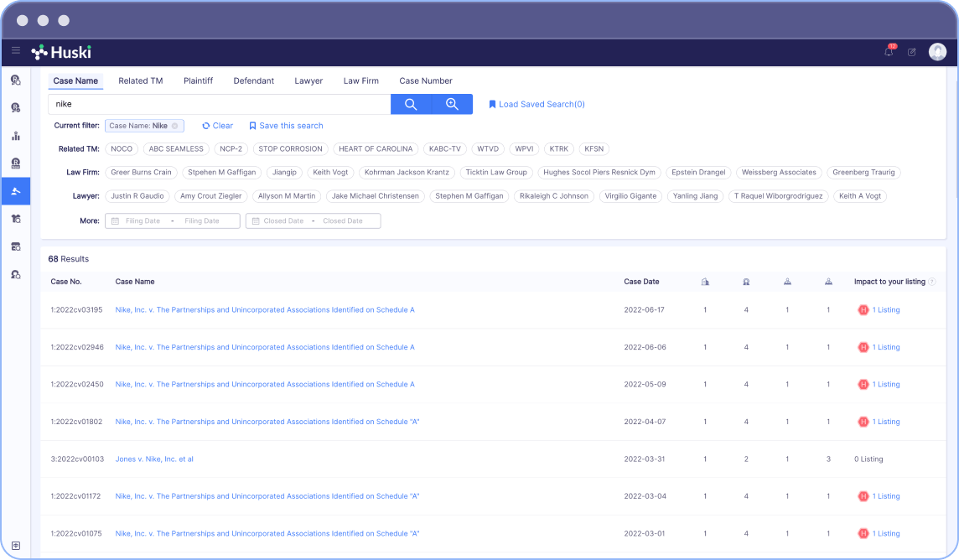Click the attorney search icon at sidebar bottom
The image size is (959, 560).
pyautogui.click(x=16, y=274)
